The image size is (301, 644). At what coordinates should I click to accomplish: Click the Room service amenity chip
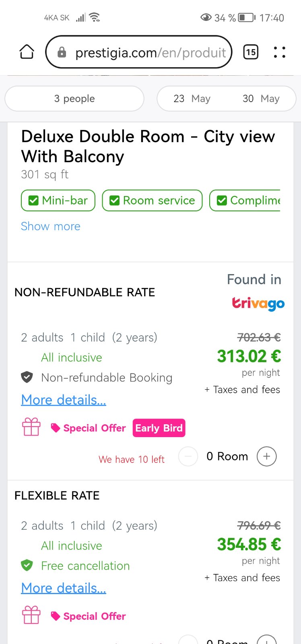pos(152,200)
